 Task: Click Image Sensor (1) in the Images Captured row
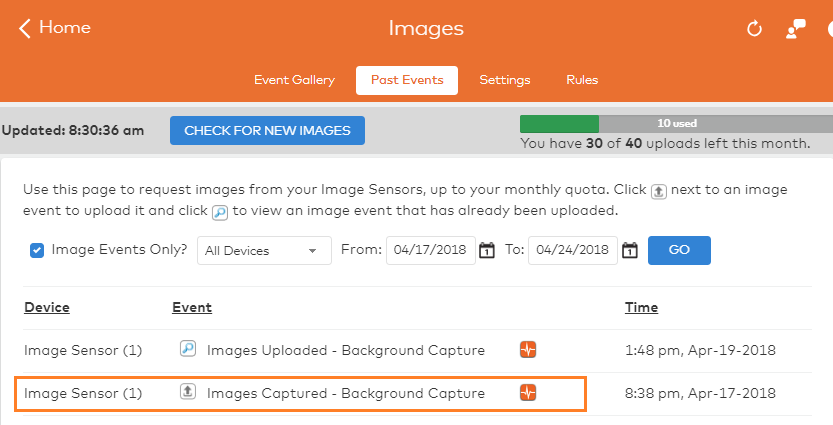[83, 394]
